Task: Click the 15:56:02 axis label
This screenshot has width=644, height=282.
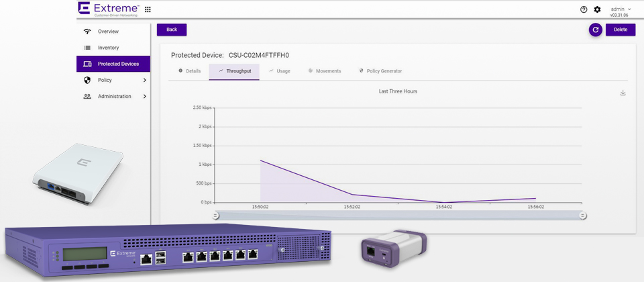Action: [x=535, y=207]
